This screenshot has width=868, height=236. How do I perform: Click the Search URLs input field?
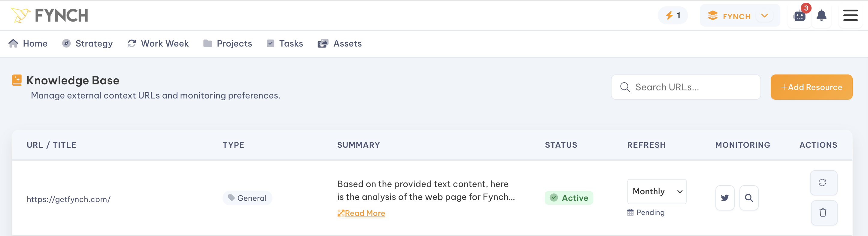pos(686,87)
